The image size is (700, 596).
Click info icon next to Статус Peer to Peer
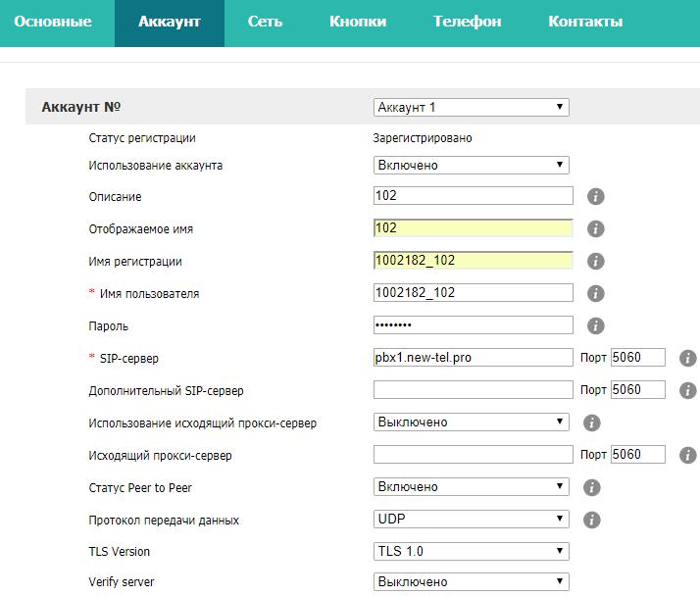click(x=591, y=487)
